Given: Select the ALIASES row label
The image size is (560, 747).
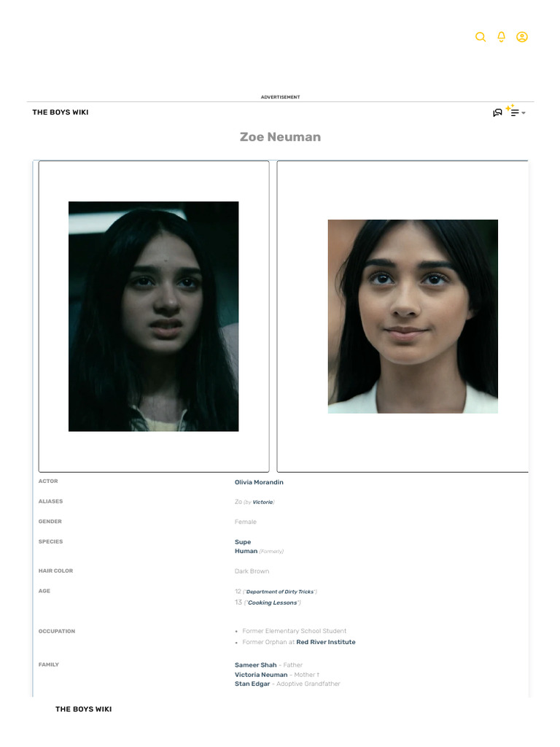Looking at the screenshot, I should (50, 501).
